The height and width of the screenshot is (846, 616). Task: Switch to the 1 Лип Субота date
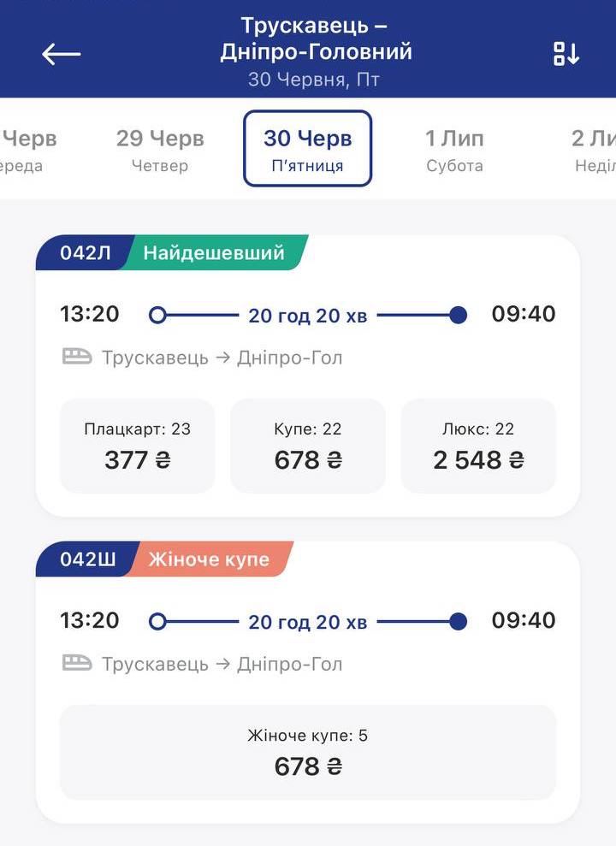click(454, 149)
